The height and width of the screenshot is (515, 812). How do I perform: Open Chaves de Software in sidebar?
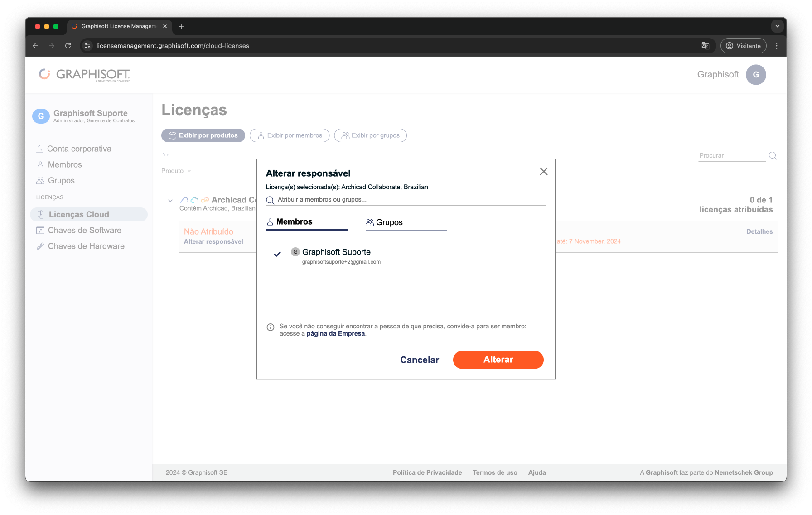click(85, 231)
